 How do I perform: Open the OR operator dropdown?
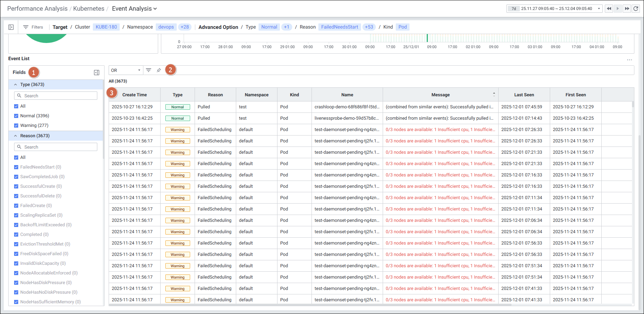(x=126, y=70)
